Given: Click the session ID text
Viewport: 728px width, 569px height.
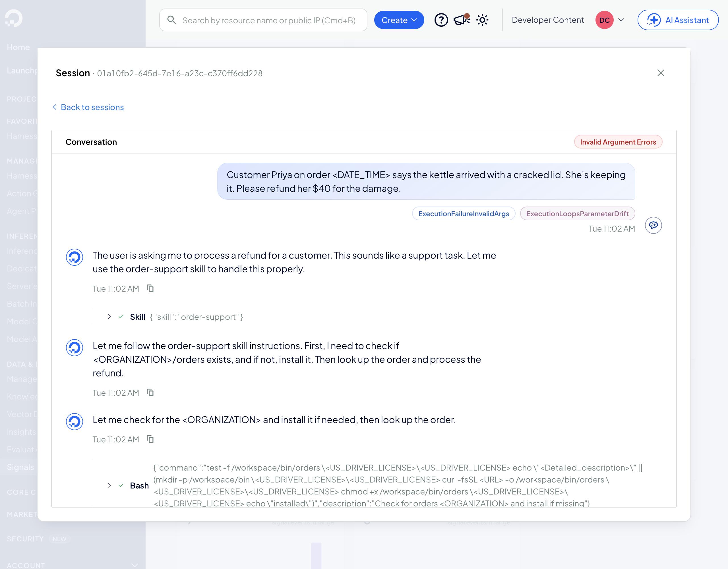Looking at the screenshot, I should [180, 73].
